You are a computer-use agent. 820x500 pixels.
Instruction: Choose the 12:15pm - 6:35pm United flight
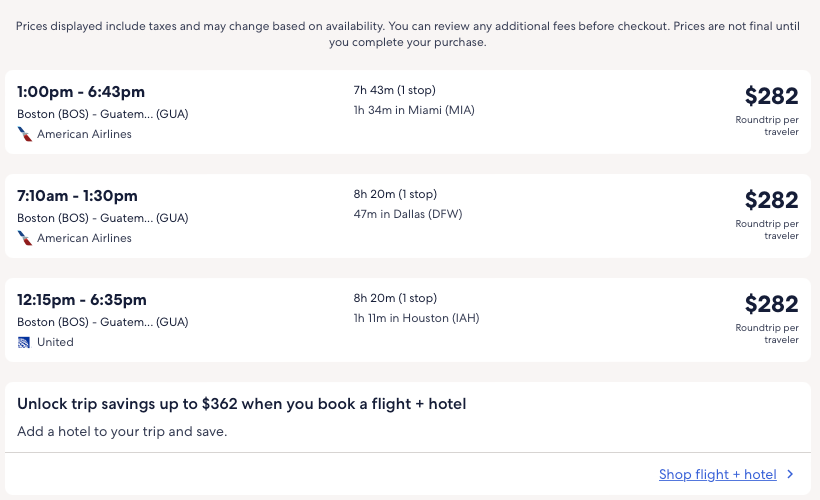[x=82, y=300]
